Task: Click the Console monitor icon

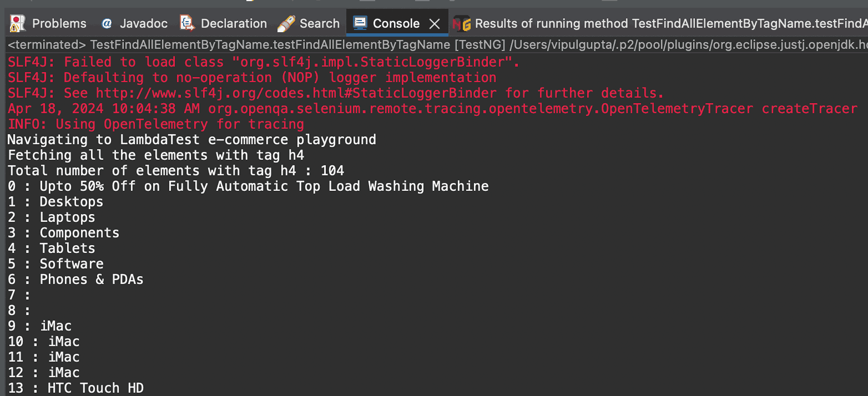Action: pos(360,23)
